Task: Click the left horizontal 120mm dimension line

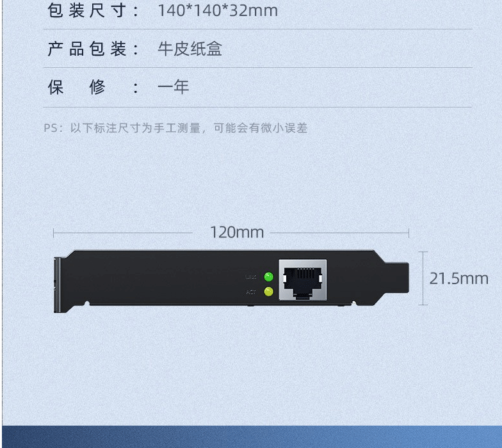Action: tap(123, 233)
